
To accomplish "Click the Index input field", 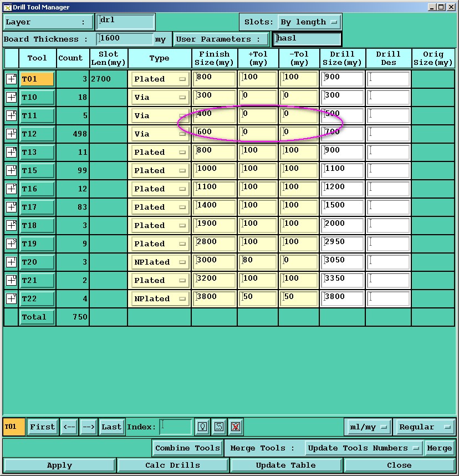I will 175,427.
